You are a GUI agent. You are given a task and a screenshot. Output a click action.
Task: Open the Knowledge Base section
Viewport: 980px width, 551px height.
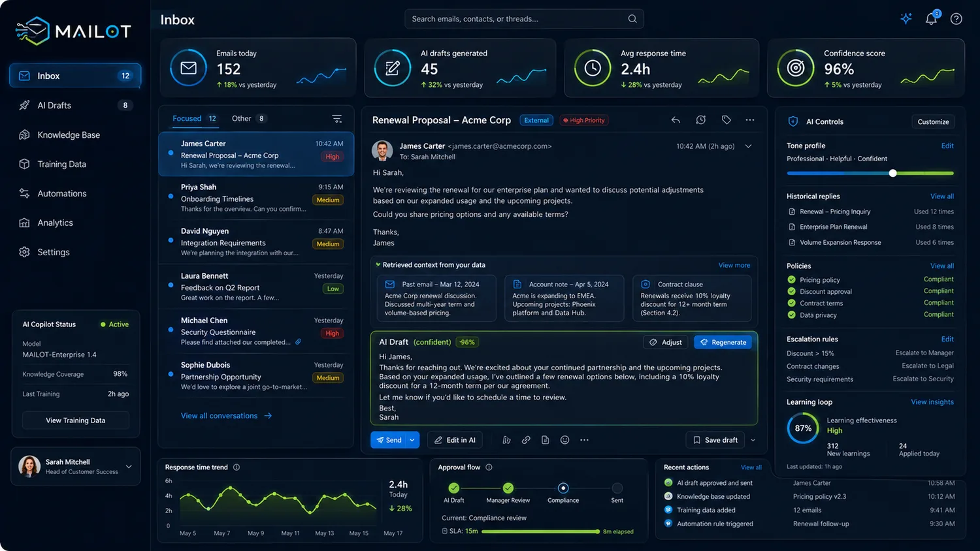point(75,135)
